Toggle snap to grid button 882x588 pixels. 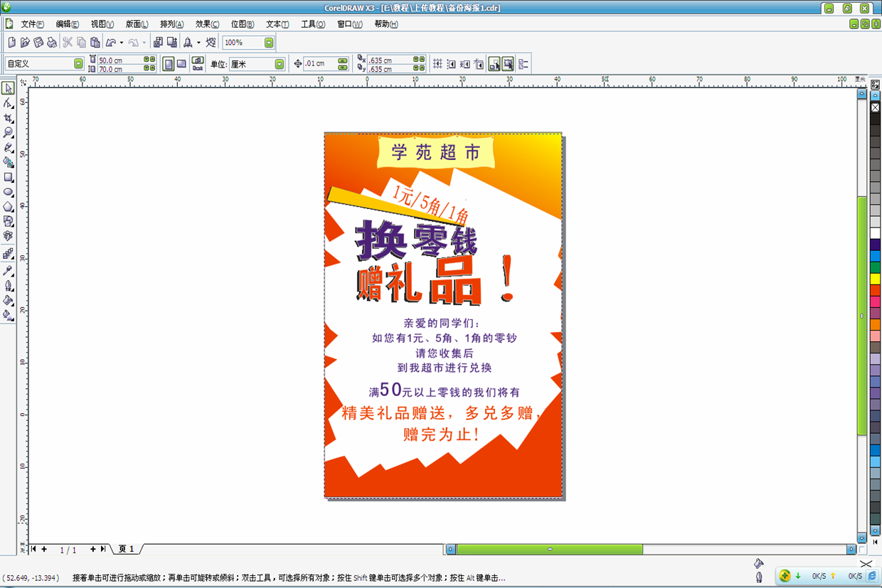tap(438, 64)
